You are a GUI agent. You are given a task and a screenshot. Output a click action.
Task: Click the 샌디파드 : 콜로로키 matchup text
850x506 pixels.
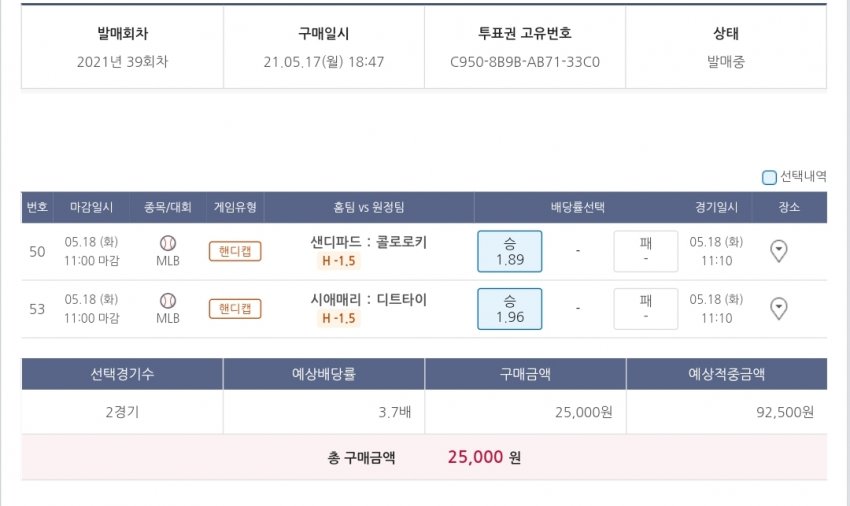pos(369,242)
